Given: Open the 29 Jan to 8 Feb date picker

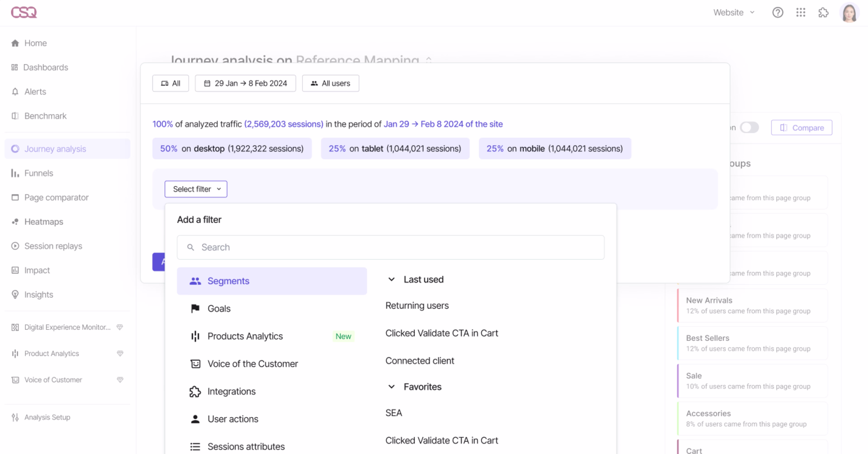Looking at the screenshot, I should [245, 83].
